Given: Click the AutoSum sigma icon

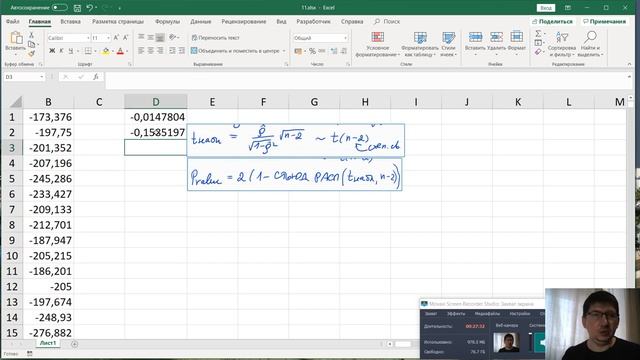Looking at the screenshot, I should point(538,33).
